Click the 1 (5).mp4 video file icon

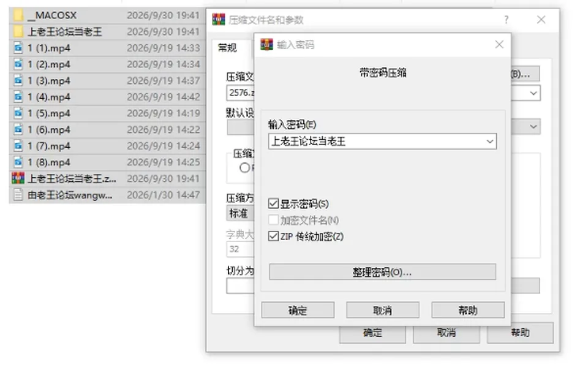[18, 113]
